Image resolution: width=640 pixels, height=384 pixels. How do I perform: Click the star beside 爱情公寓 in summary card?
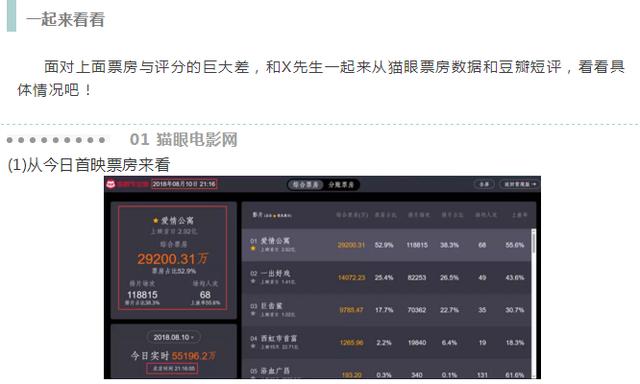156,220
